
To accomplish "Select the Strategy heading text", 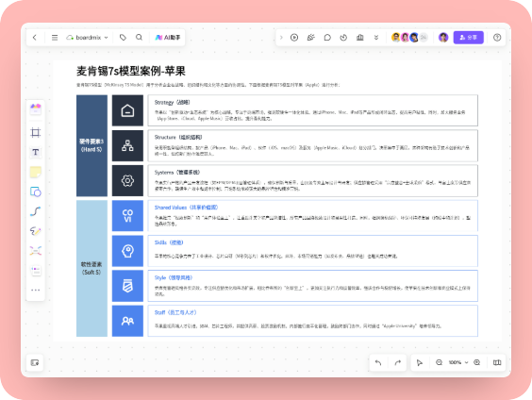I will (x=172, y=102).
